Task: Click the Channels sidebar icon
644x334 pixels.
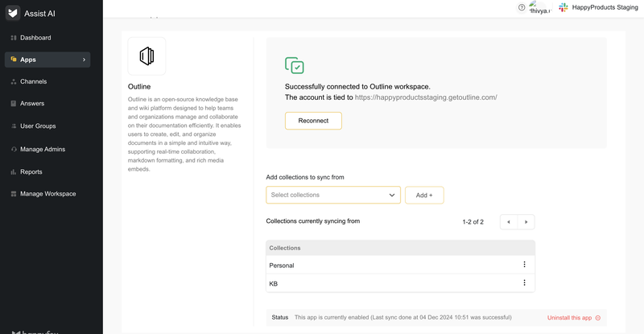Action: pyautogui.click(x=14, y=81)
